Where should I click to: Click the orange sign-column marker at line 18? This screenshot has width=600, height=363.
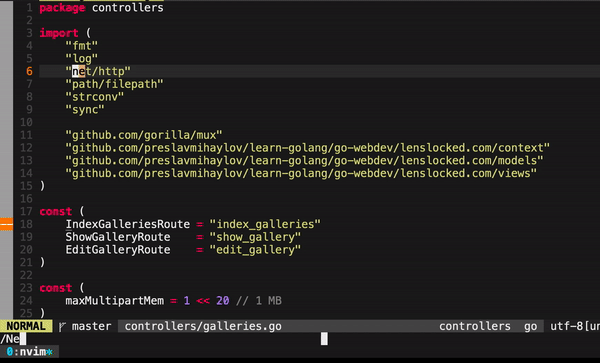click(x=7, y=224)
